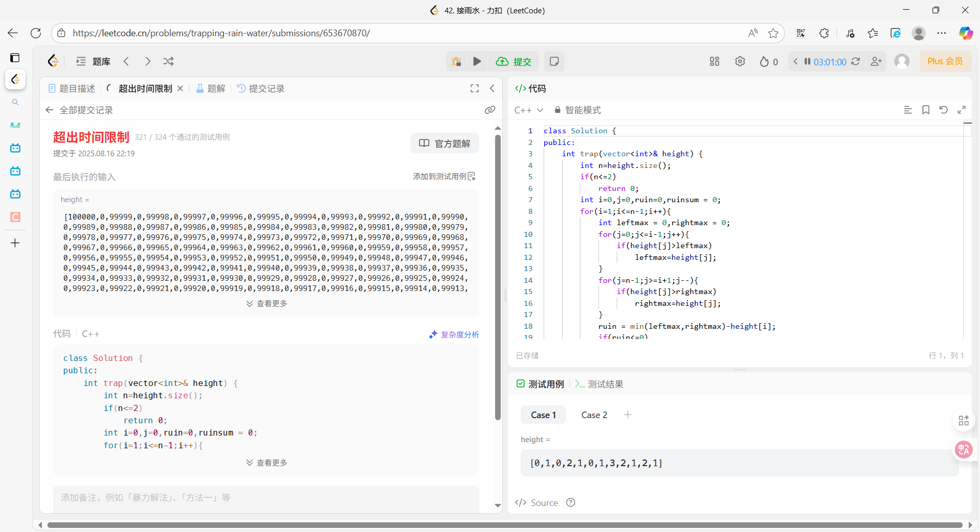Screen dimensions: 980x532
Task: Add page to favorites star
Action: (x=773, y=33)
